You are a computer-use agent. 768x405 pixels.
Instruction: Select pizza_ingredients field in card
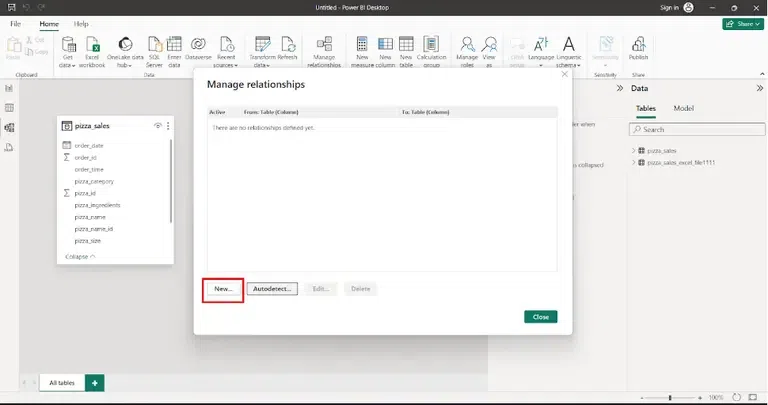click(97, 205)
